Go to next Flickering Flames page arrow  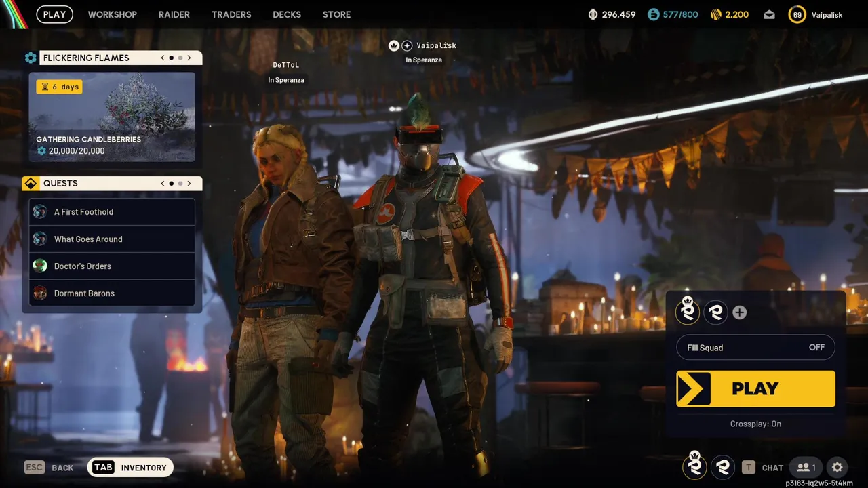[189, 58]
